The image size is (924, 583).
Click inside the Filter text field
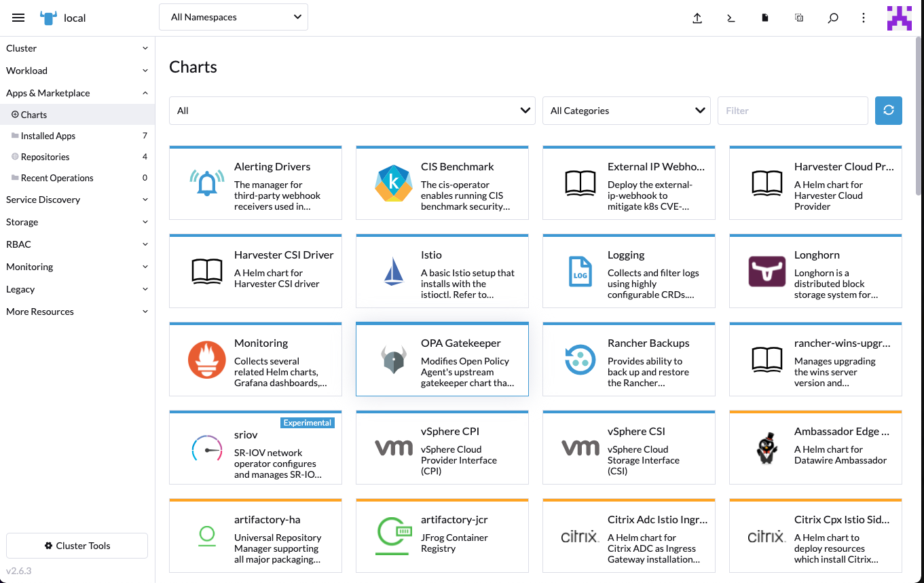tap(792, 110)
